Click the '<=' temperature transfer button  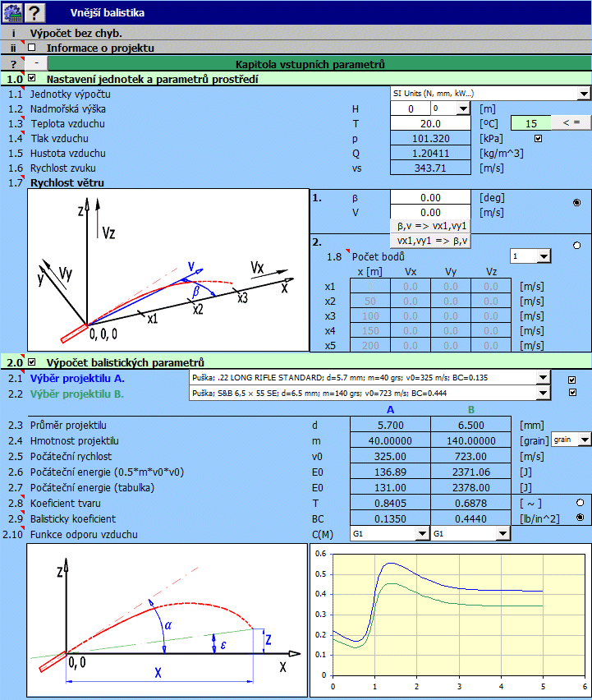[x=571, y=123]
